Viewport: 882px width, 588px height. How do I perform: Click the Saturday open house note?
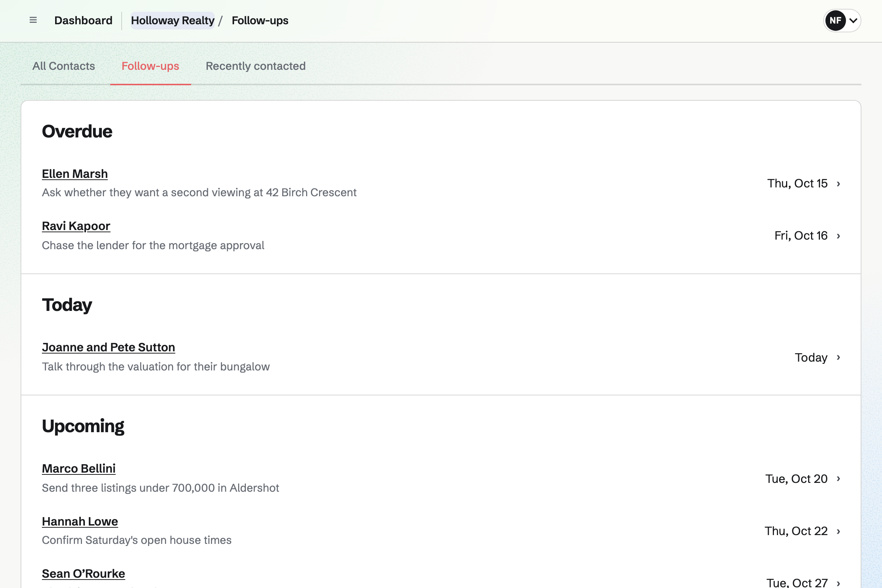pyautogui.click(x=136, y=540)
